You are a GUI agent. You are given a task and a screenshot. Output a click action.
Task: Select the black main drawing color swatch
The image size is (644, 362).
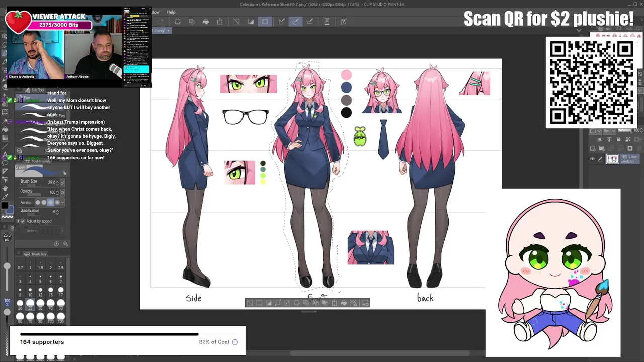[x=4, y=206]
